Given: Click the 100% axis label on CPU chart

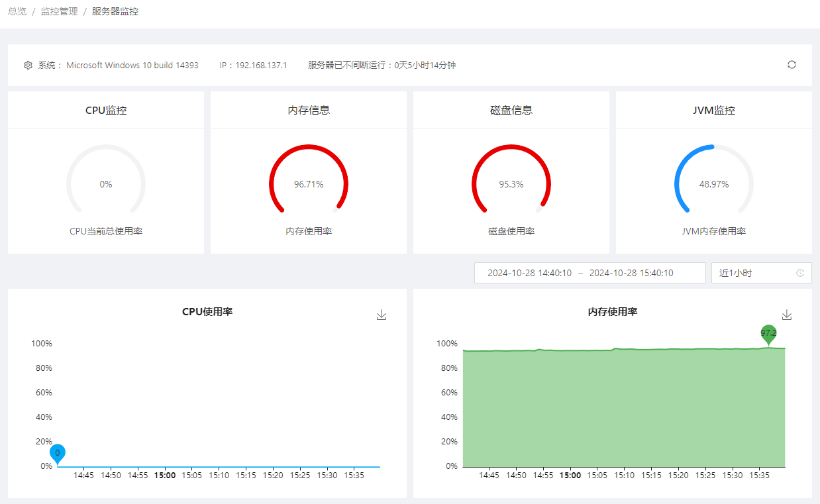Looking at the screenshot, I should tap(42, 344).
